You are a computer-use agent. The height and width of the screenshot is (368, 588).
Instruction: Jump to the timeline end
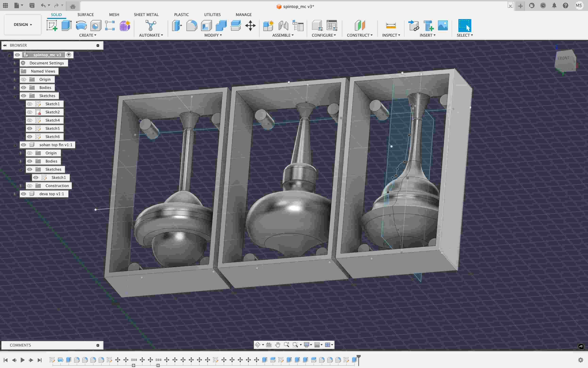coord(40,360)
